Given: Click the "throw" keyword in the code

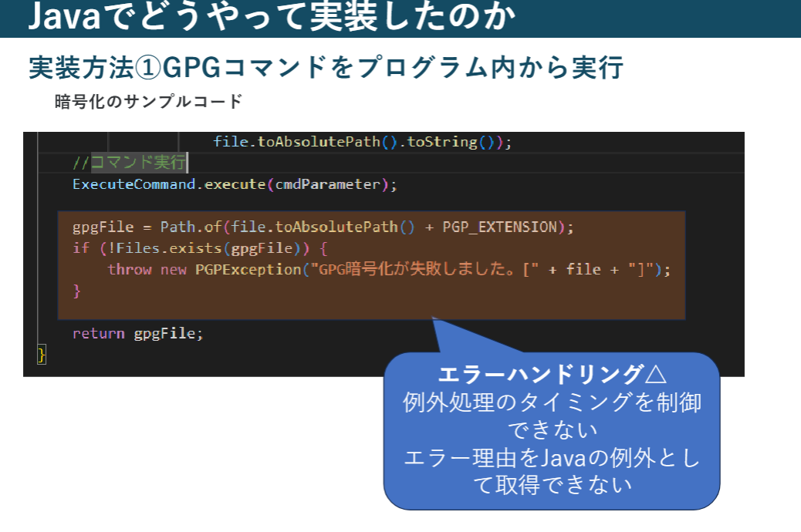Looking at the screenshot, I should click(x=130, y=270).
